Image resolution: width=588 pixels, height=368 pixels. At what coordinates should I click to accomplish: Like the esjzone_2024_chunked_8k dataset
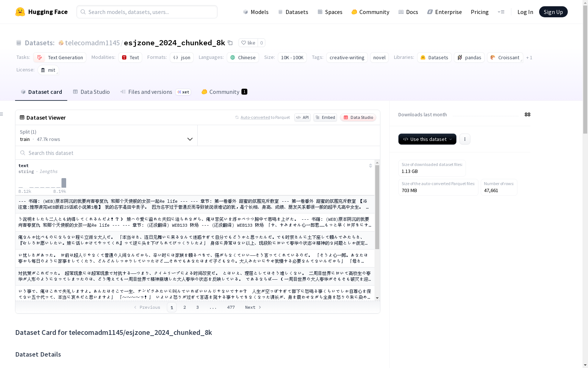pos(248,43)
